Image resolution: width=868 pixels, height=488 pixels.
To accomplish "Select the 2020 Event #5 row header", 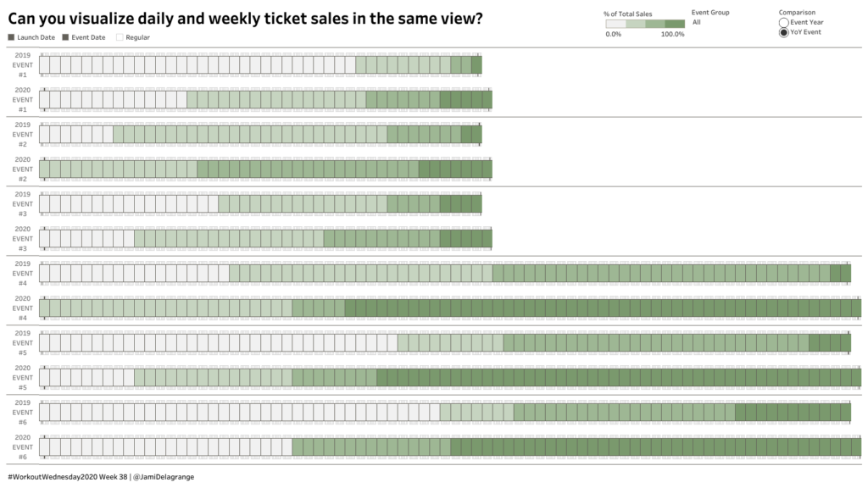I will coord(23,377).
